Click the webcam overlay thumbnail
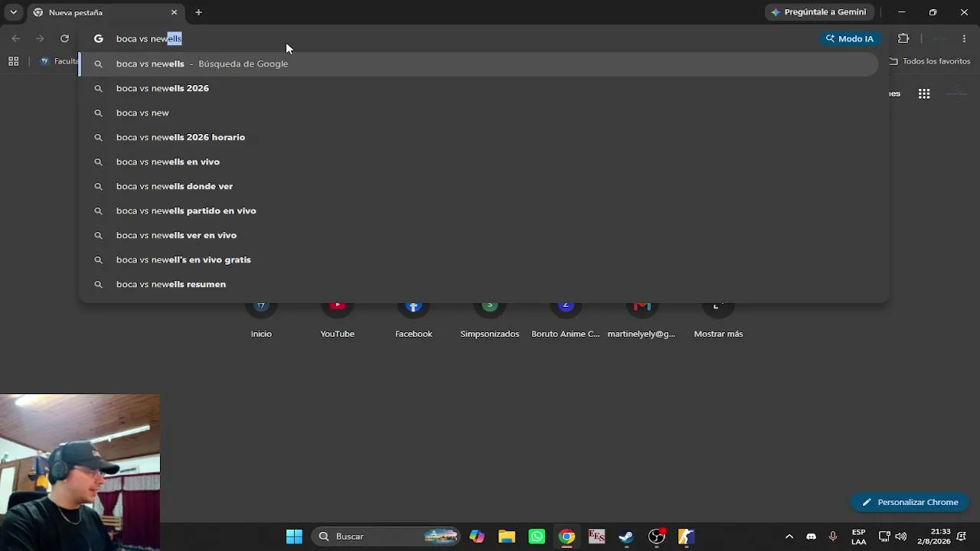Screen dimensions: 980x551 pyautogui.click(x=80, y=472)
